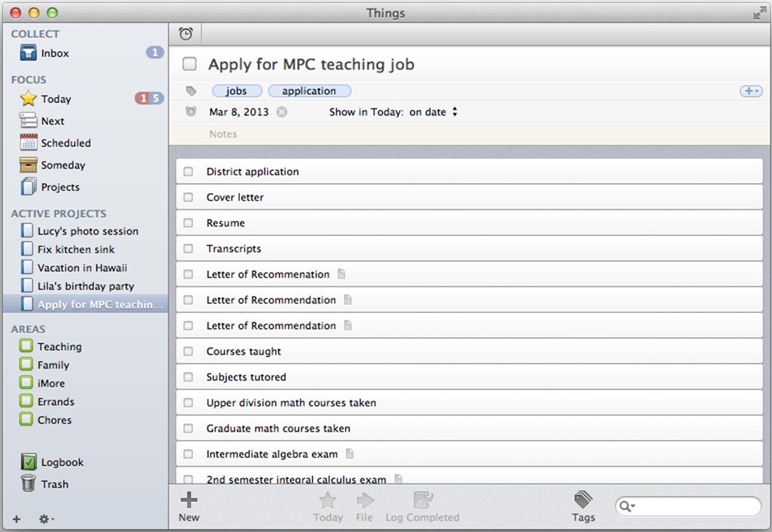Open the gear settings menu in sidebar

(x=47, y=519)
